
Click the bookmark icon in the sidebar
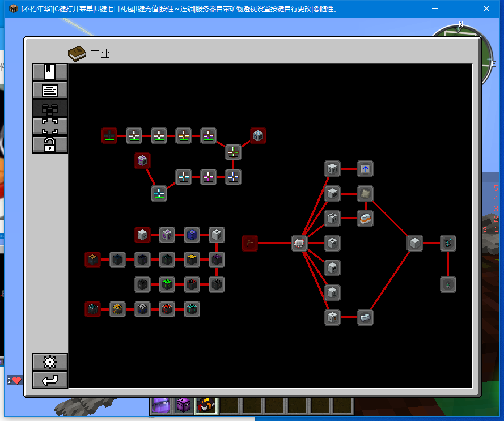50,71
